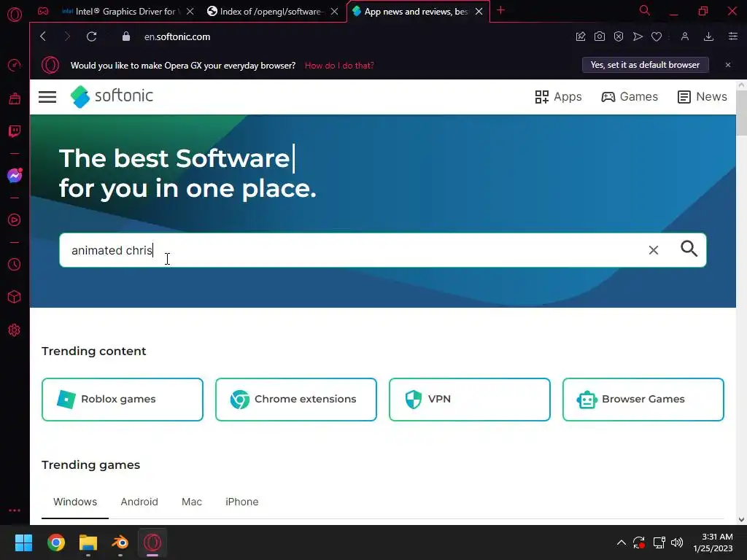Click the scrollbar down arrow
The height and width of the screenshot is (560, 747).
pos(741,519)
